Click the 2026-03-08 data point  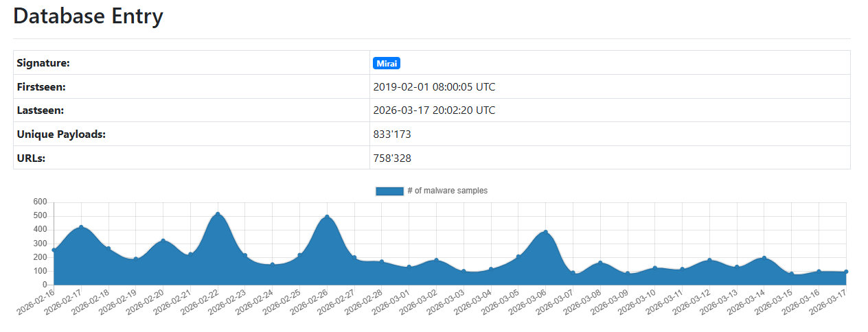coord(599,263)
